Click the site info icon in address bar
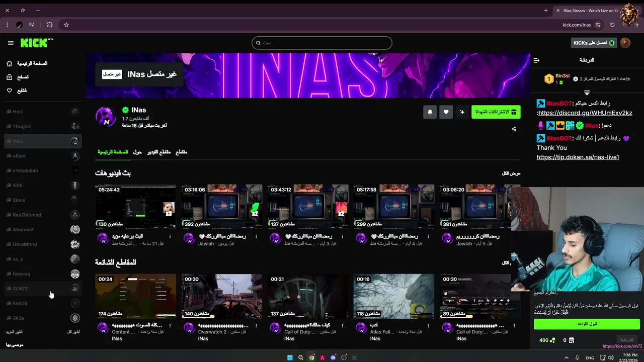The width and height of the screenshot is (644, 362). [598, 25]
